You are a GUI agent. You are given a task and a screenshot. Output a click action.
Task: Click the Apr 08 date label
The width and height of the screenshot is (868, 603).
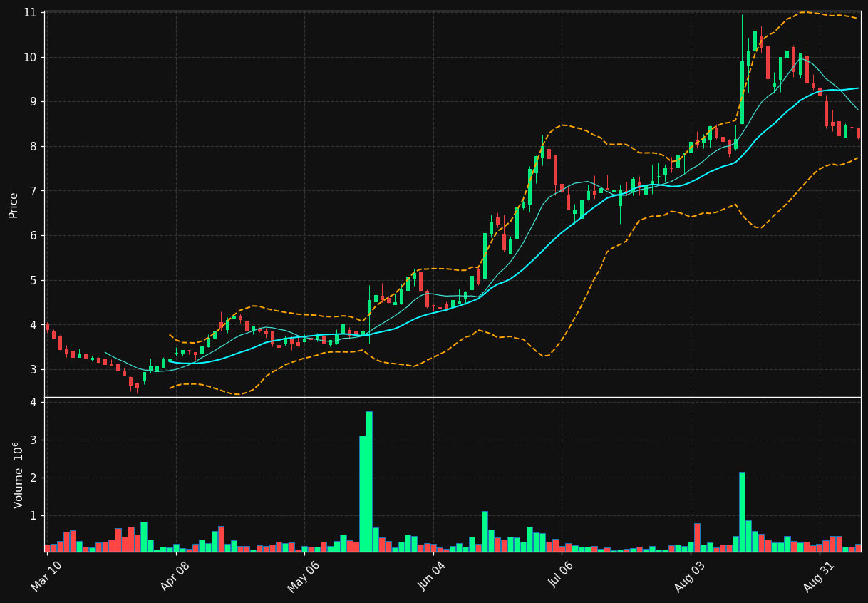(175, 576)
